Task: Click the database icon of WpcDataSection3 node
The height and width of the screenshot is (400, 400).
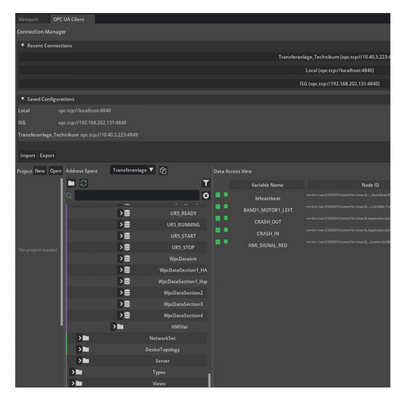Action: pos(127,304)
